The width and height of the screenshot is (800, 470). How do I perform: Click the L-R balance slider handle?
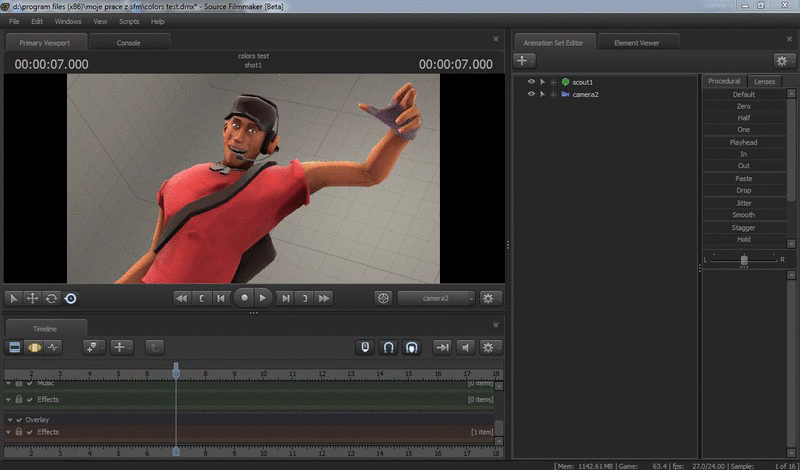tap(744, 259)
